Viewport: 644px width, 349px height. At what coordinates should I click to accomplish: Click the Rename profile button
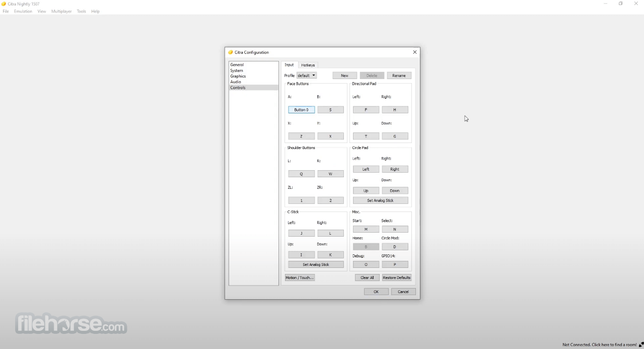click(x=399, y=76)
